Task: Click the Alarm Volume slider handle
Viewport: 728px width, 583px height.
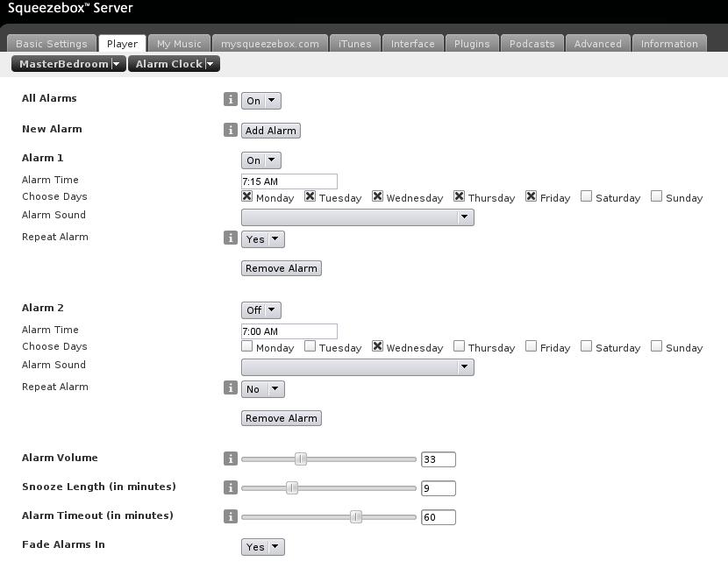Action: pyautogui.click(x=301, y=459)
